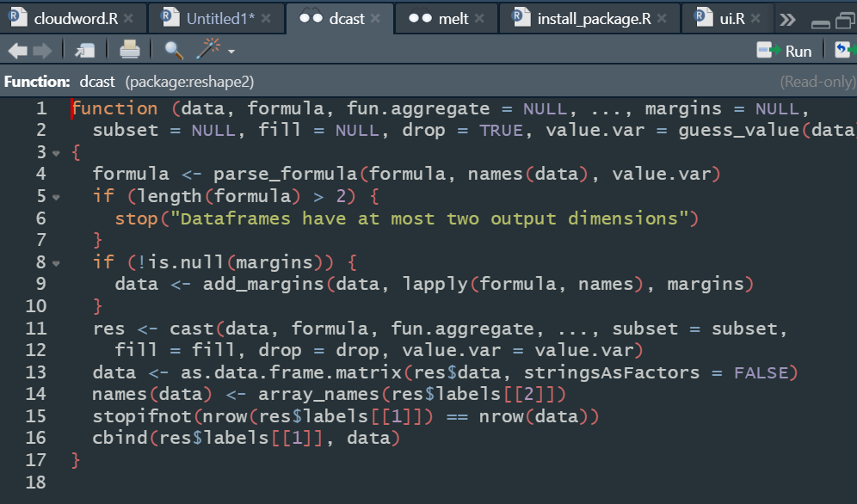Click 'TRUE' value on line 2
Viewport: 857px width, 504px height.
pyautogui.click(x=501, y=130)
